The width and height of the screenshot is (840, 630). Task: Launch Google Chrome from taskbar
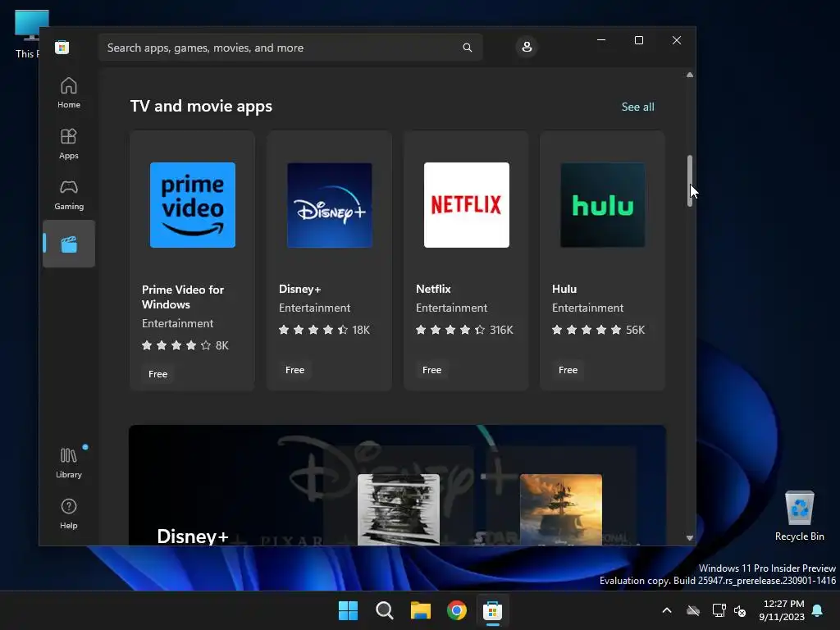pos(456,610)
